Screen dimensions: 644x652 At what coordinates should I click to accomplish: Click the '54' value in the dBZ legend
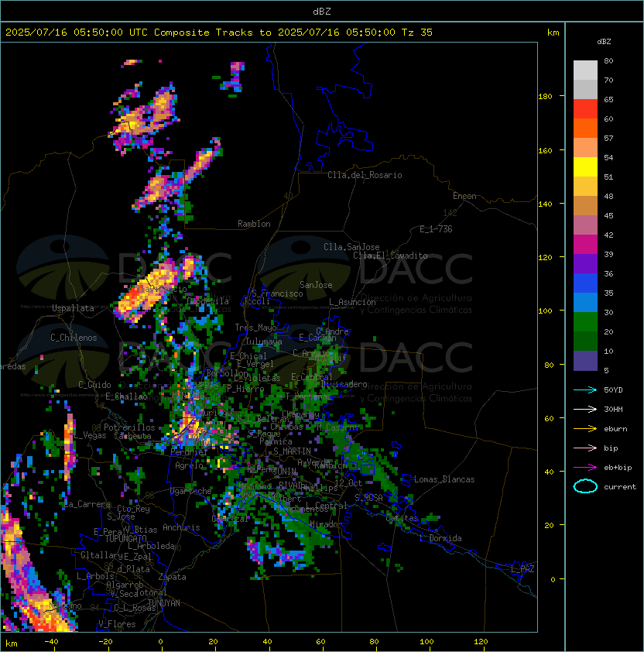point(608,158)
